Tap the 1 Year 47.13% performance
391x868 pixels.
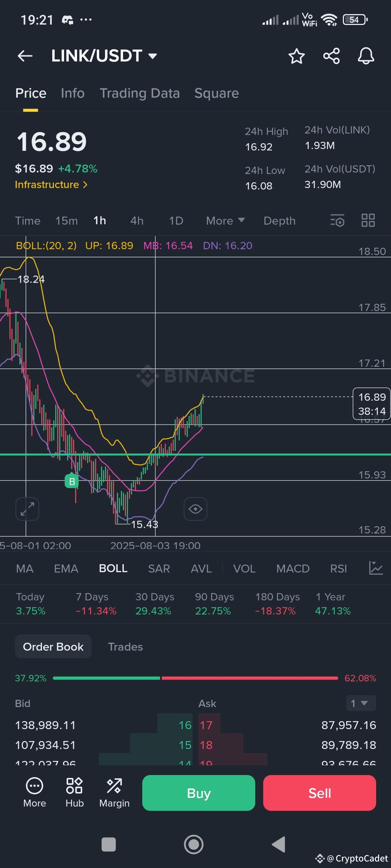333,604
